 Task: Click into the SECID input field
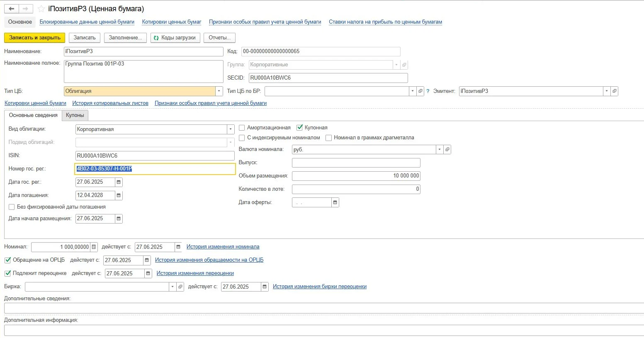[x=328, y=78]
